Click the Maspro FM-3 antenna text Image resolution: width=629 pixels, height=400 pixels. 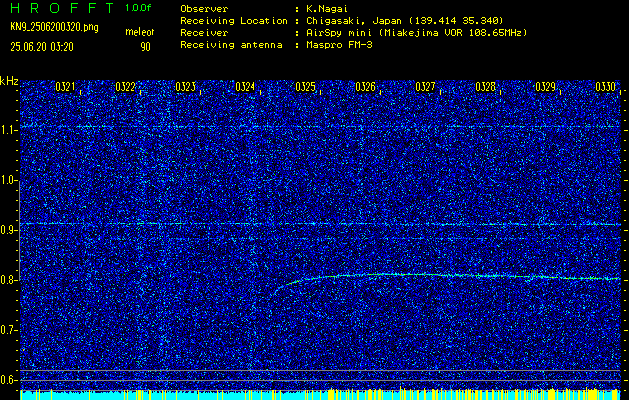click(339, 45)
